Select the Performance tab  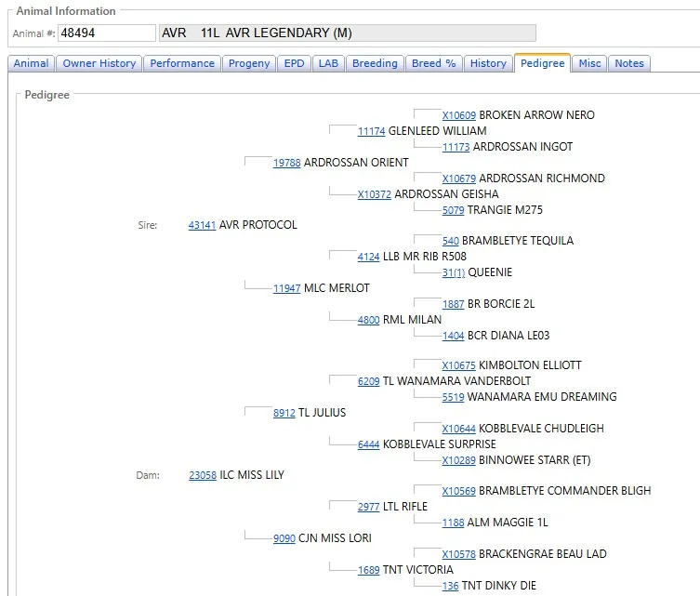(x=182, y=63)
